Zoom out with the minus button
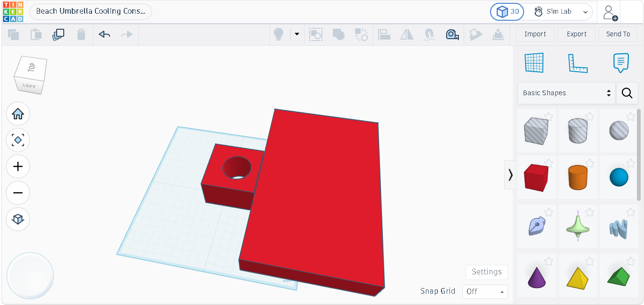The width and height of the screenshot is (644, 305). click(x=18, y=193)
